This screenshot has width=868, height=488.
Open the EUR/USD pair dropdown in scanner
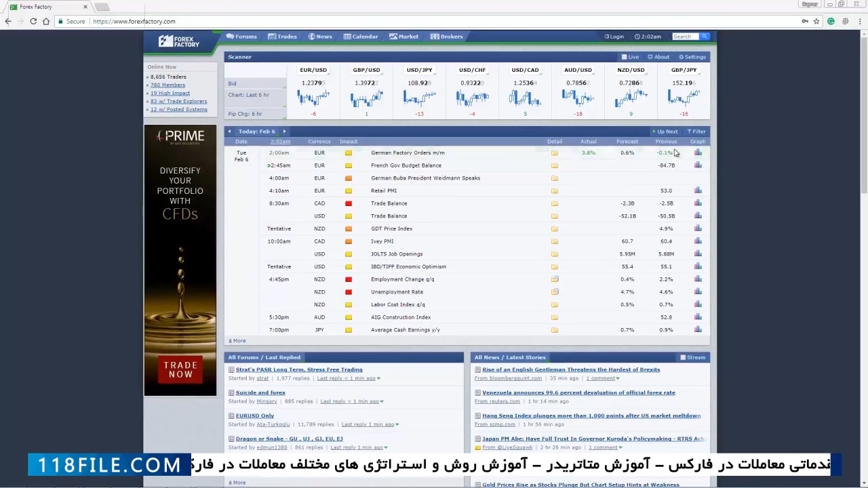[313, 70]
